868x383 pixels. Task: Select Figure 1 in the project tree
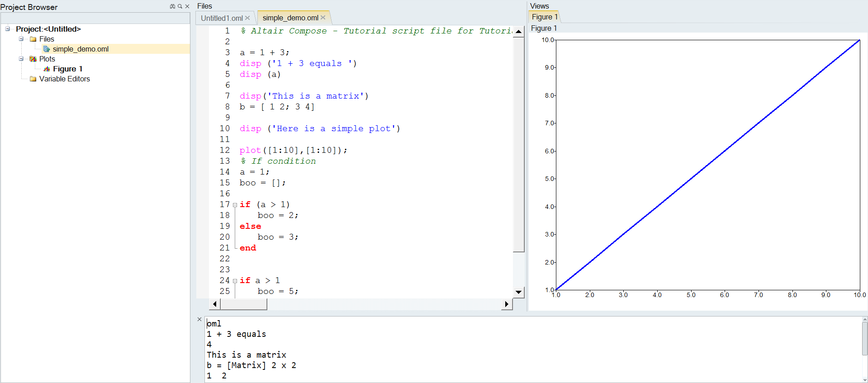(x=67, y=69)
